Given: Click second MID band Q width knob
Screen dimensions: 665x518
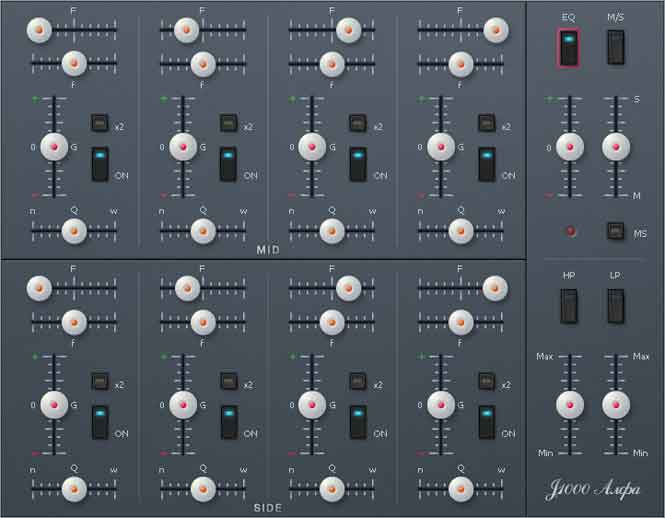Looking at the screenshot, I should pos(203,231).
